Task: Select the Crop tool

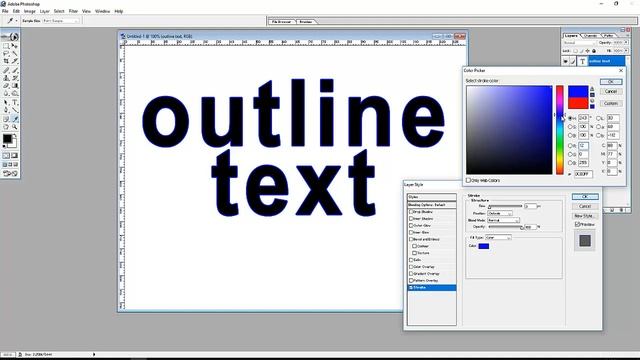Action: pos(6,61)
